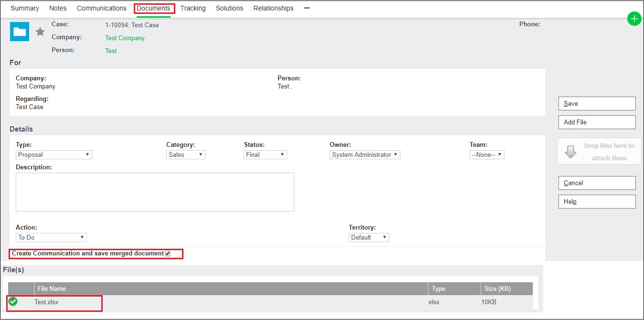Viewport: 644px width, 320px height.
Task: Click the case title 1-10094: Test Case
Action: [x=132, y=25]
